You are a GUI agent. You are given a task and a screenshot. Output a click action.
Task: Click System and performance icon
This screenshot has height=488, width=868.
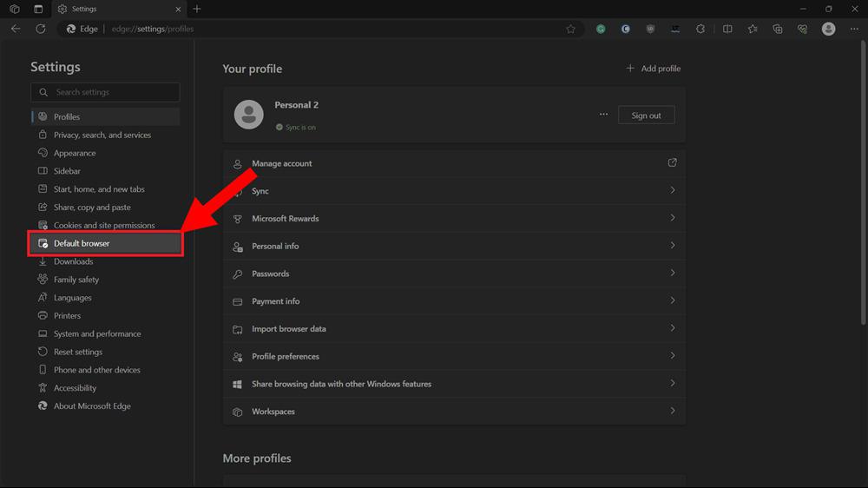tap(43, 334)
